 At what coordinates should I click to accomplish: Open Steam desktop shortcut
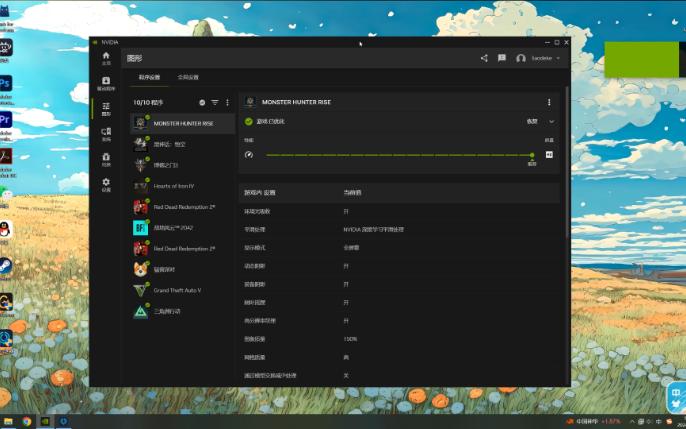click(x=5, y=266)
